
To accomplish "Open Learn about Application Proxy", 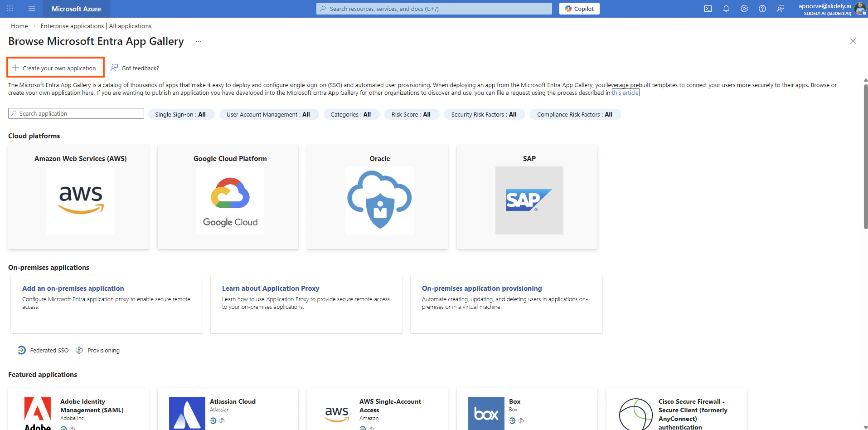I will pyautogui.click(x=271, y=288).
